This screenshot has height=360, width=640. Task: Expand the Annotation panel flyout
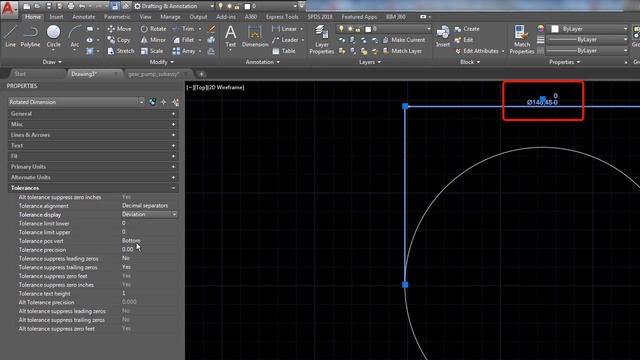262,62
